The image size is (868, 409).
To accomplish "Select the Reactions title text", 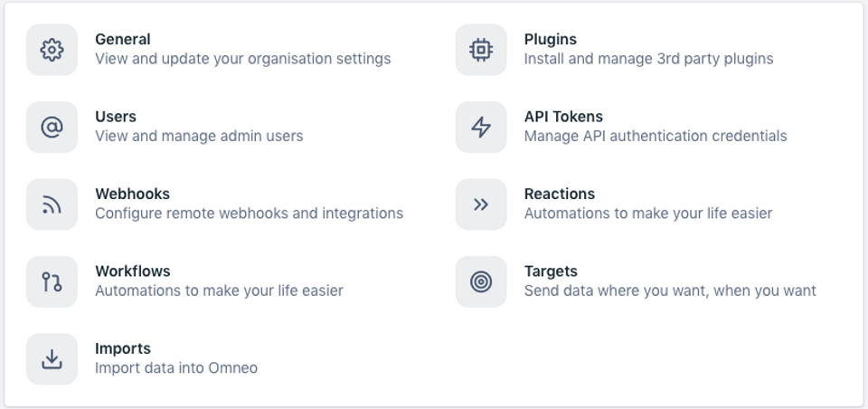I will [560, 194].
